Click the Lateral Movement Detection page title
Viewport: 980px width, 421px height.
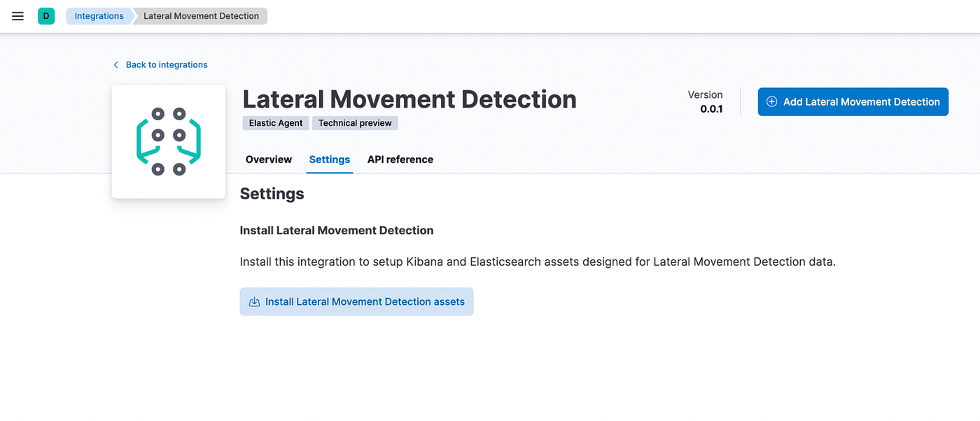409,99
